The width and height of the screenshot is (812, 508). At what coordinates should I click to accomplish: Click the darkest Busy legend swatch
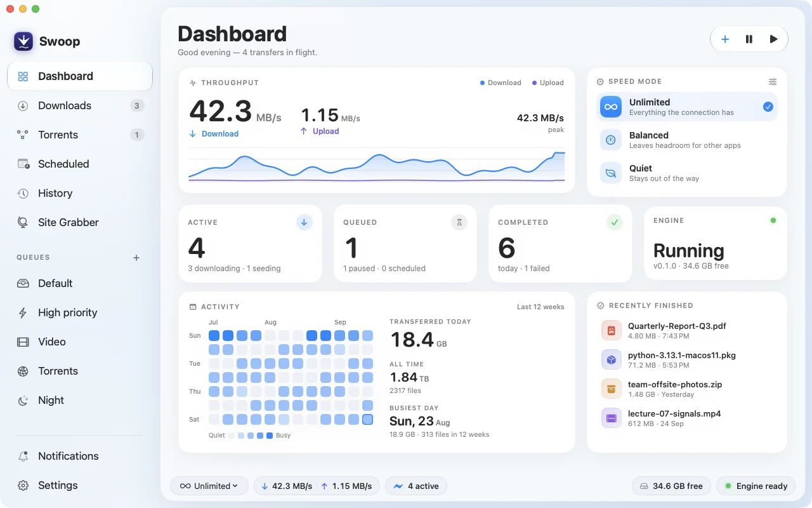(270, 436)
